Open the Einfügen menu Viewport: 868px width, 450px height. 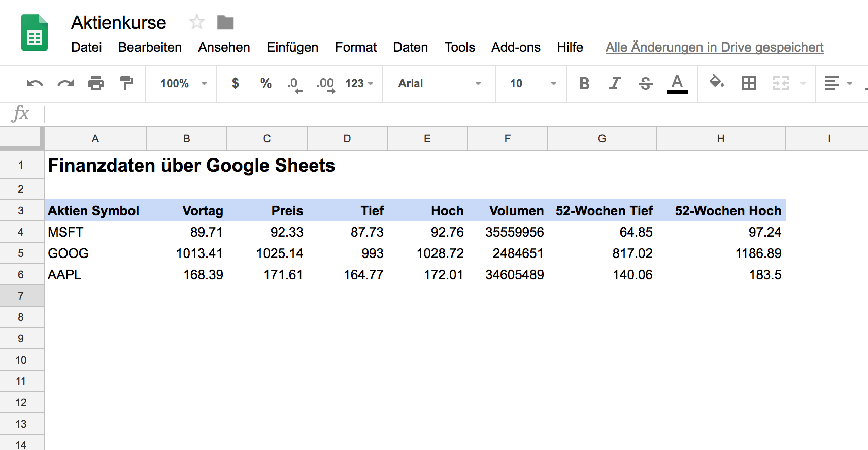tap(292, 47)
